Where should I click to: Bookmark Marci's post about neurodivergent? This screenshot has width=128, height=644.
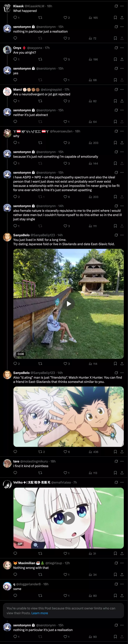[x=115, y=101]
